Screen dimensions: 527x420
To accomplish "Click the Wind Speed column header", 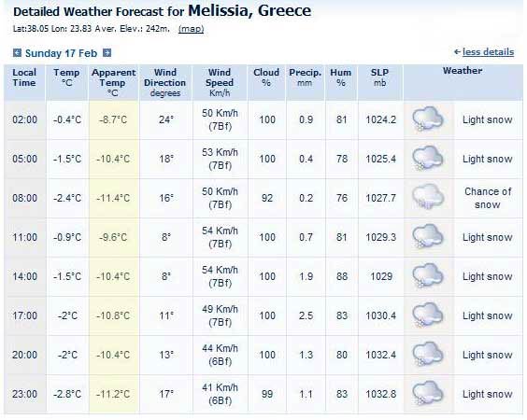I will pyautogui.click(x=220, y=82).
